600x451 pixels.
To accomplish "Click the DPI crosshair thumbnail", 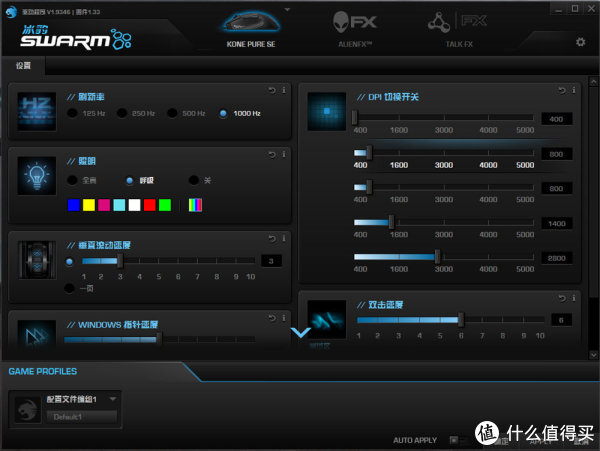I will (327, 111).
